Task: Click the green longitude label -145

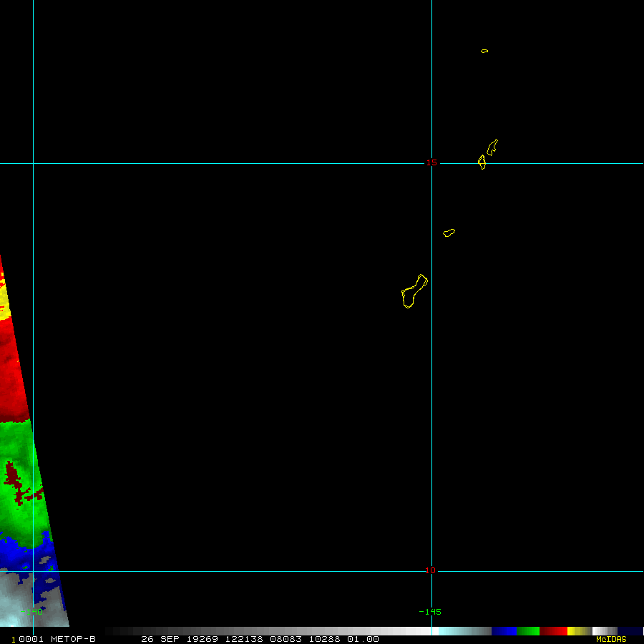Action: tap(430, 612)
